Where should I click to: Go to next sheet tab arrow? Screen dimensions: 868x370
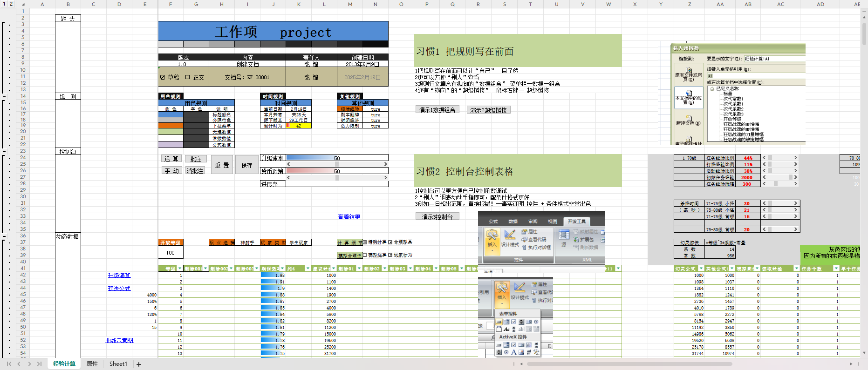pos(29,364)
